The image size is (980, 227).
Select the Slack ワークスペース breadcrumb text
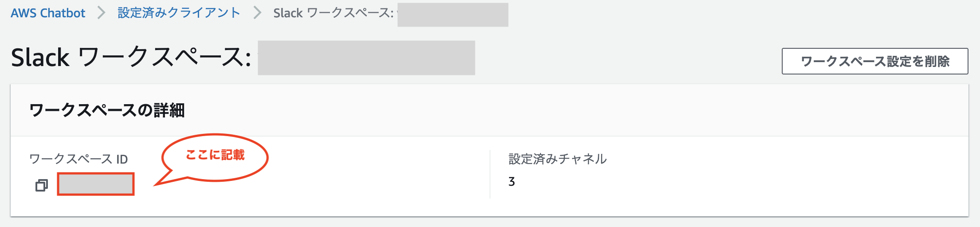(x=333, y=13)
